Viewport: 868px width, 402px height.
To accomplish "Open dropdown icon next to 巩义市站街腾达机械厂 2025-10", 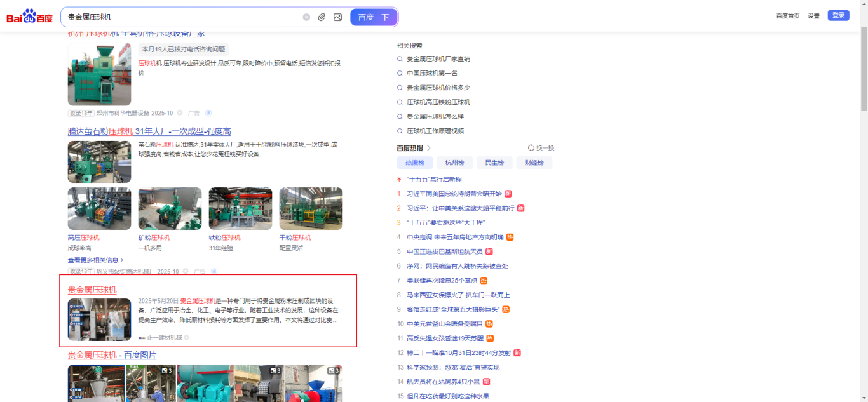I will click(186, 272).
